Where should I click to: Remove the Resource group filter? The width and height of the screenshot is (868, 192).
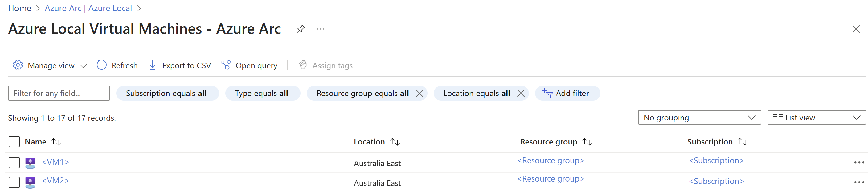point(420,93)
